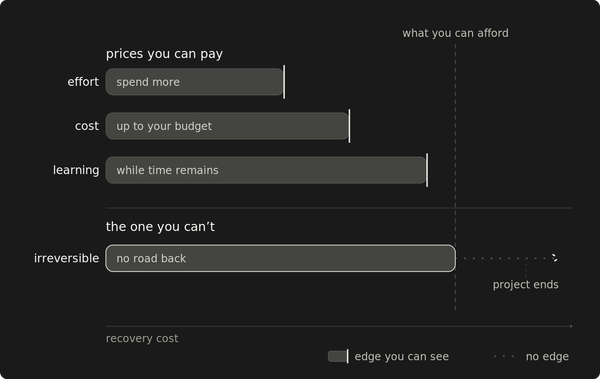Click the white edge marker on learning bar
Viewport: 600px width, 379px height.
pos(427,170)
